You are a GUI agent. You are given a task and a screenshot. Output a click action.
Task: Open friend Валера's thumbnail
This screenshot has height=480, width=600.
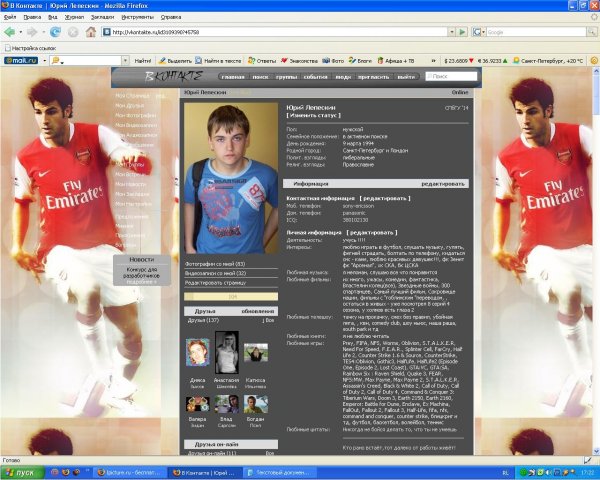click(x=197, y=404)
